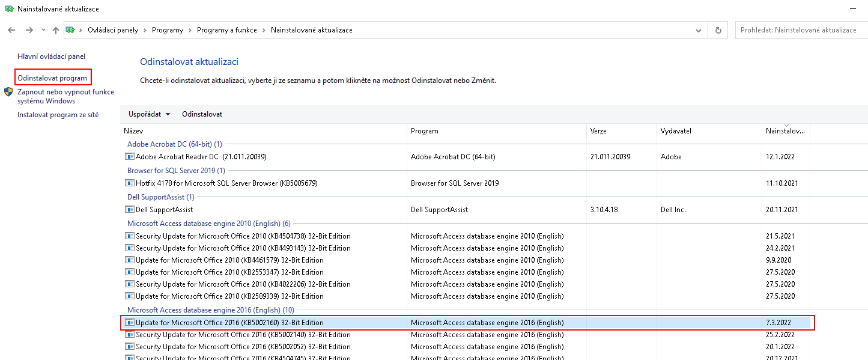This screenshot has width=868, height=360.
Task: Select Security Update for Office 2016 (KB5002052)
Action: coord(243,347)
